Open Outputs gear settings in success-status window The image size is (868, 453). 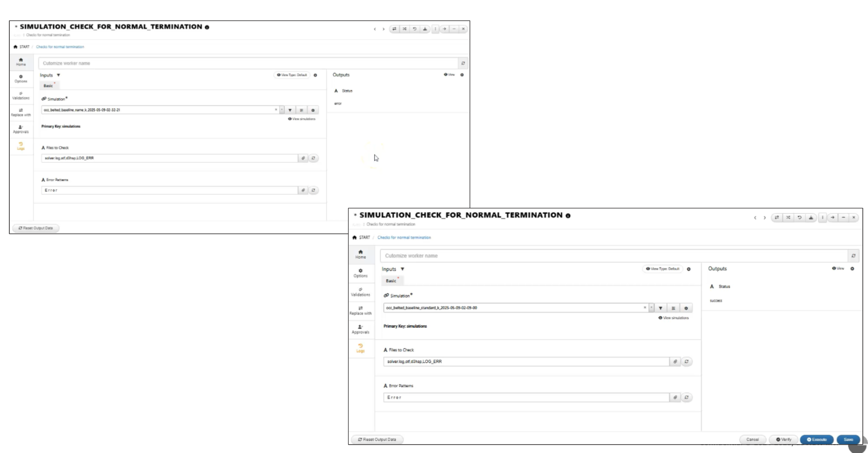(x=852, y=268)
